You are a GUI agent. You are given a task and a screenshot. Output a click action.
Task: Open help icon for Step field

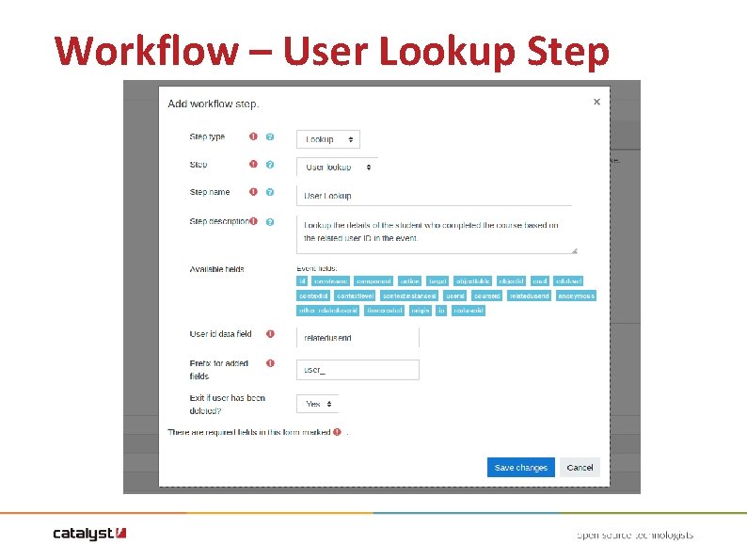[x=270, y=165]
